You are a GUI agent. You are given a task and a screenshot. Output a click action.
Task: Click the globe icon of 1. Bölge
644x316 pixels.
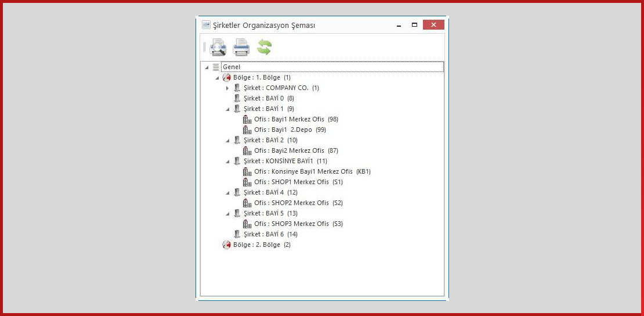click(x=226, y=77)
